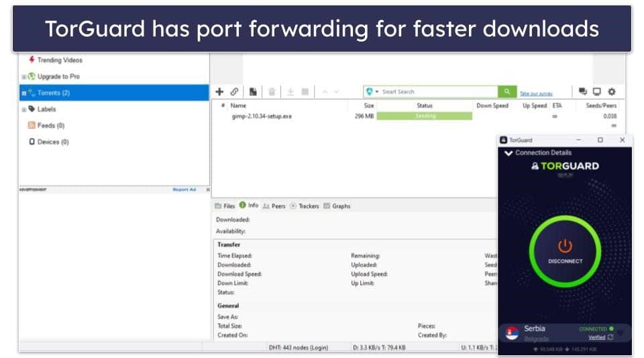Click the D: 3.3 KB/s download status entry

click(378, 347)
